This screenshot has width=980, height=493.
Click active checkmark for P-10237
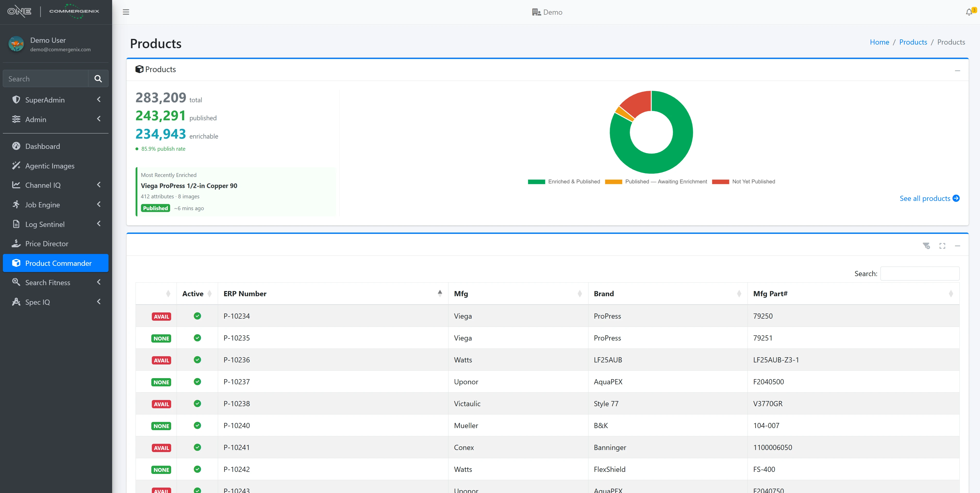pyautogui.click(x=197, y=382)
